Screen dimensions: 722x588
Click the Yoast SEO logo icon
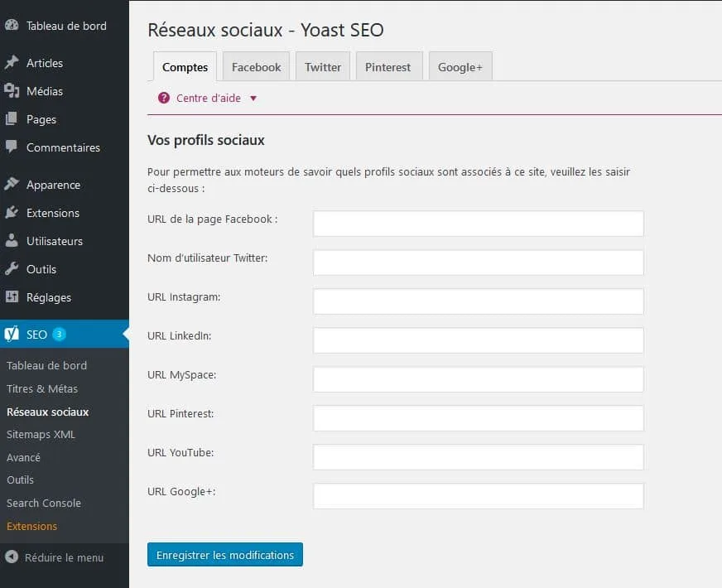(12, 334)
